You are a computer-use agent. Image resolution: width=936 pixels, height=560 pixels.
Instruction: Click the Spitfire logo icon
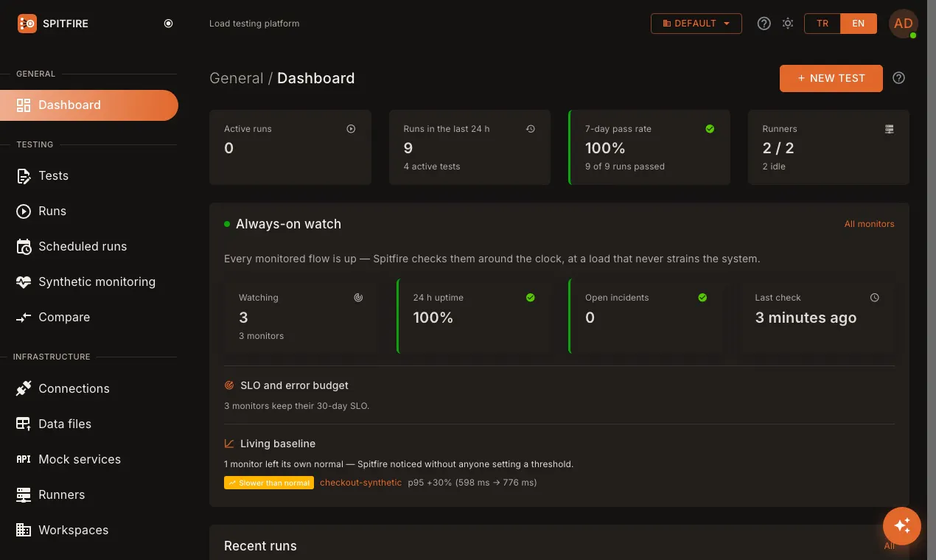click(27, 24)
